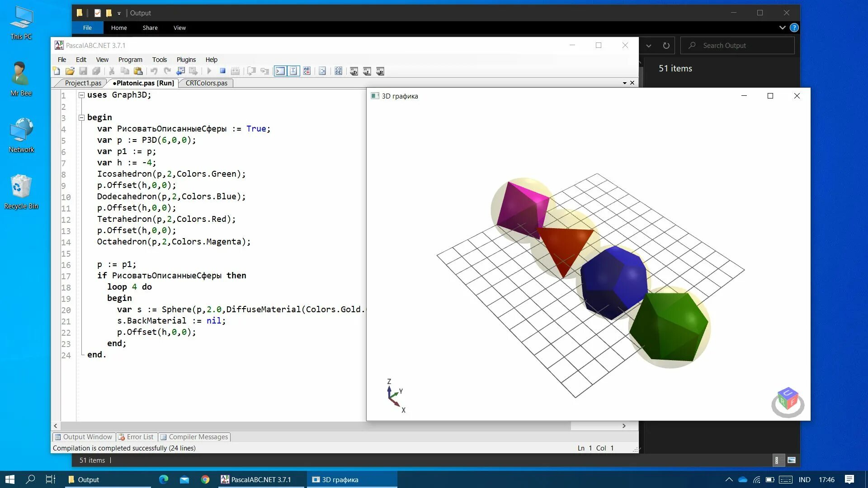Click the horizontal scrollbar of code editor
The width and height of the screenshot is (868, 488).
click(x=316, y=426)
